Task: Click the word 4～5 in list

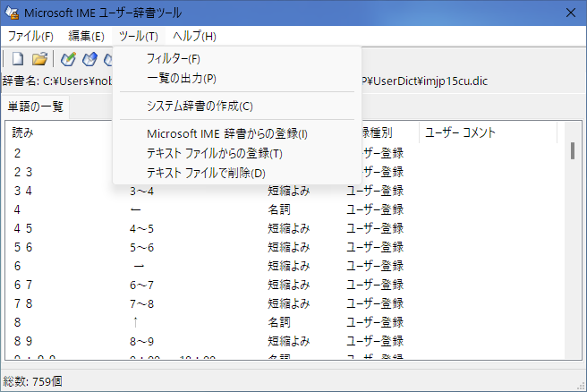Action: (142, 229)
